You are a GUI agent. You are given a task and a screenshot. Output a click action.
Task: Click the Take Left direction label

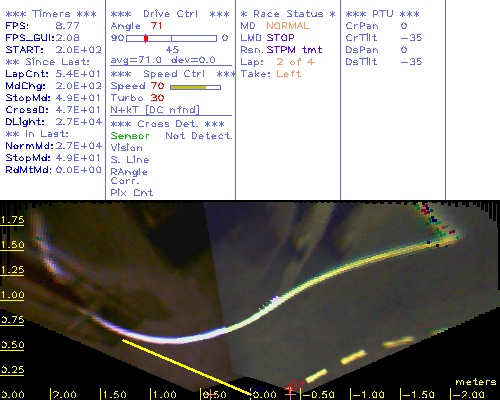pos(271,74)
